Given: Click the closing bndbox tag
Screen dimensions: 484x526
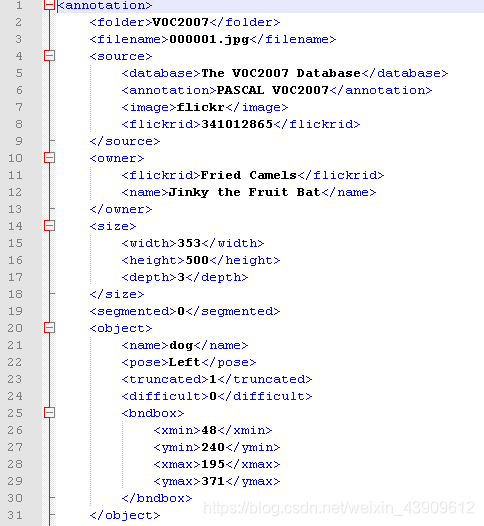Looking at the screenshot, I should tap(157, 498).
